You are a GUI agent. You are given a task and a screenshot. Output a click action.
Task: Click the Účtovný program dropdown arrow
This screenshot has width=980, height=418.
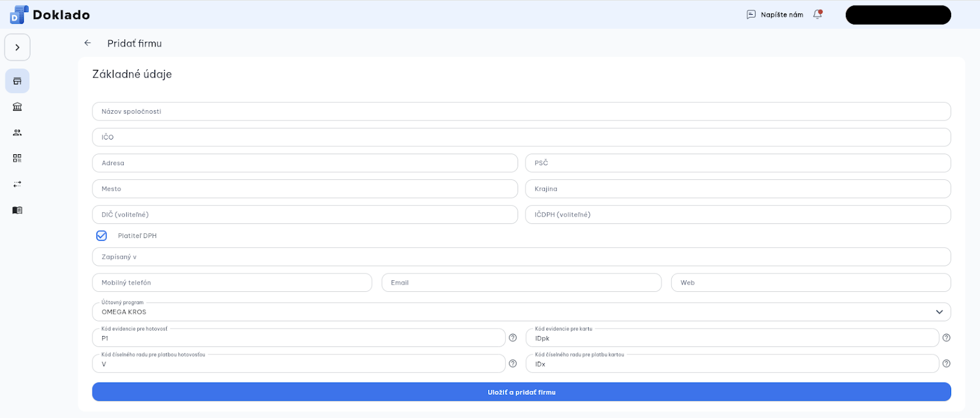(x=939, y=312)
